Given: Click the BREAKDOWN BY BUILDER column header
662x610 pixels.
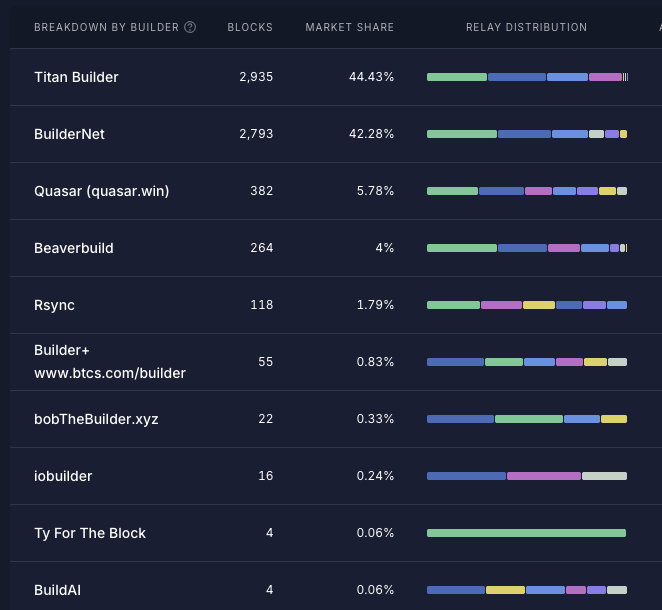Looking at the screenshot, I should pyautogui.click(x=106, y=27).
